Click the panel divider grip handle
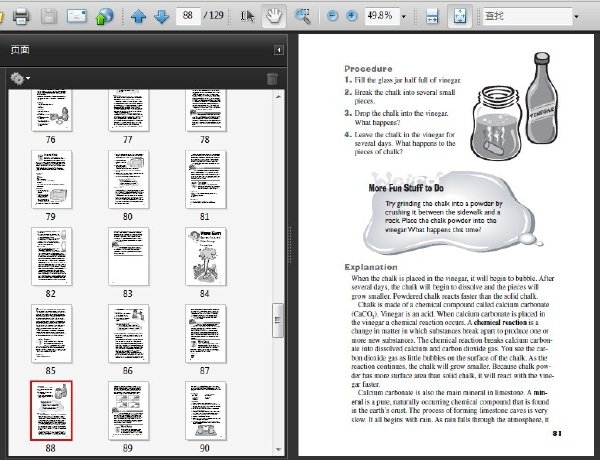The width and height of the screenshot is (600, 460). click(x=290, y=244)
